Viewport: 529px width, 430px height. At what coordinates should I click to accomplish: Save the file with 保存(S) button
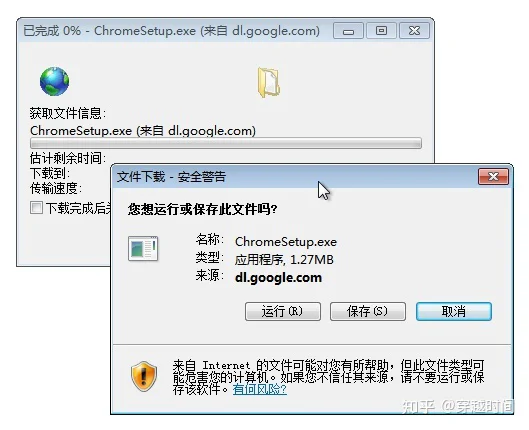(x=368, y=311)
